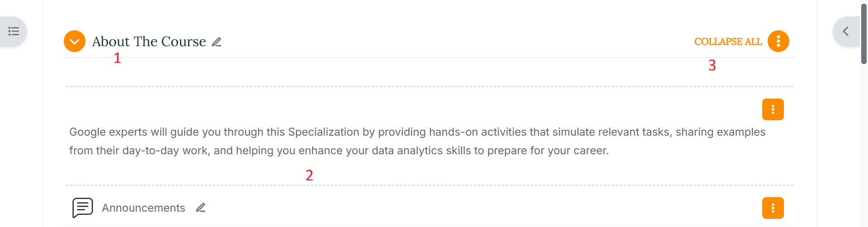Image resolution: width=868 pixels, height=227 pixels.
Task: Open the course index drawer
Action: 14,31
